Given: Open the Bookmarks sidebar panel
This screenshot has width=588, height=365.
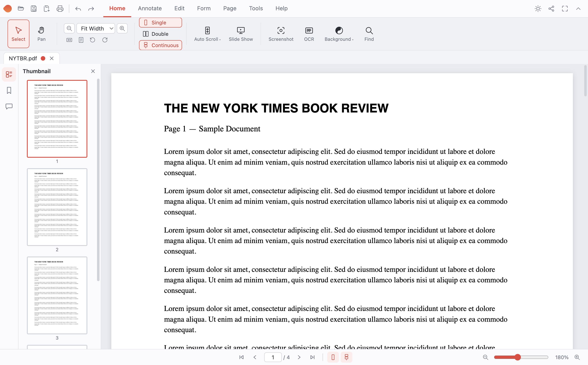Looking at the screenshot, I should pos(9,91).
